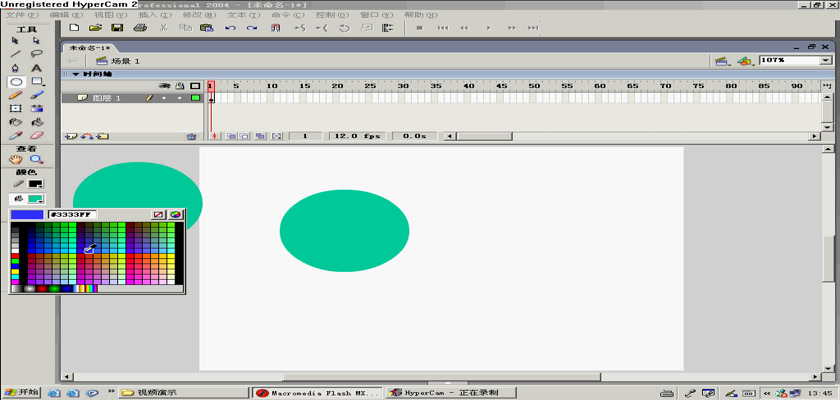Open the zoom 107% dropdown arrow
Viewport: 840px width, 400px height.
825,61
